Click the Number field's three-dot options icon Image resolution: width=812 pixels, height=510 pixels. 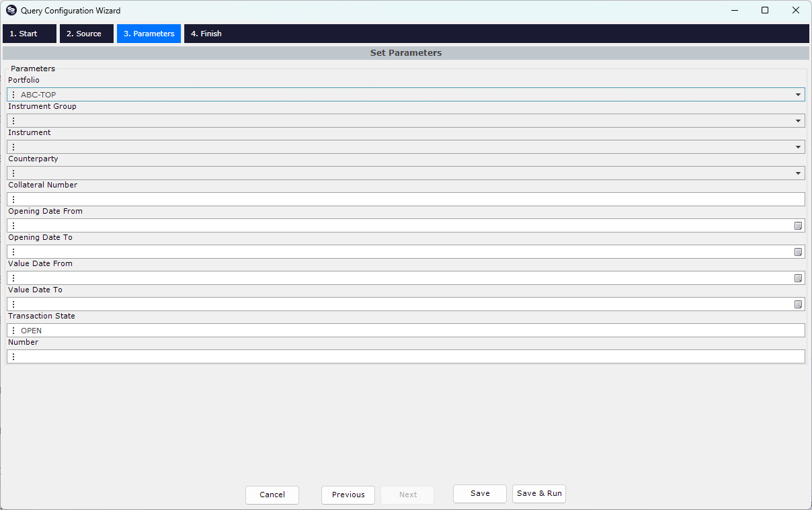(x=13, y=357)
